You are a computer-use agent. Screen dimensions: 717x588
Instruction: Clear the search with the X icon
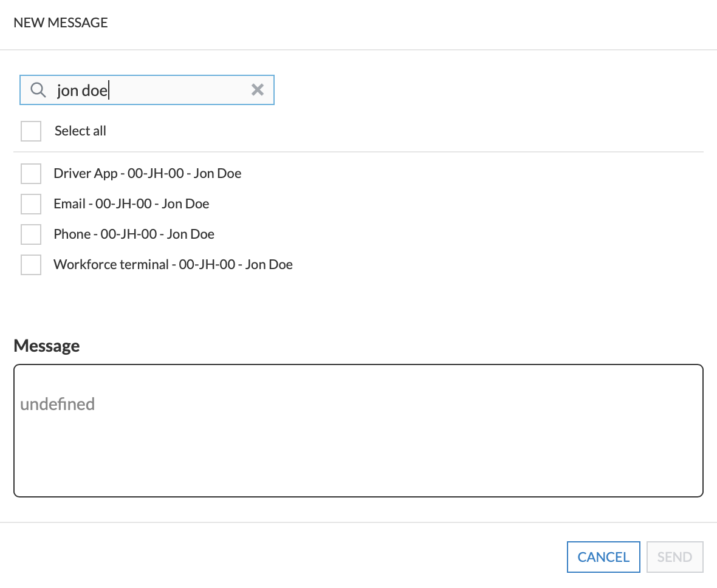pos(258,90)
